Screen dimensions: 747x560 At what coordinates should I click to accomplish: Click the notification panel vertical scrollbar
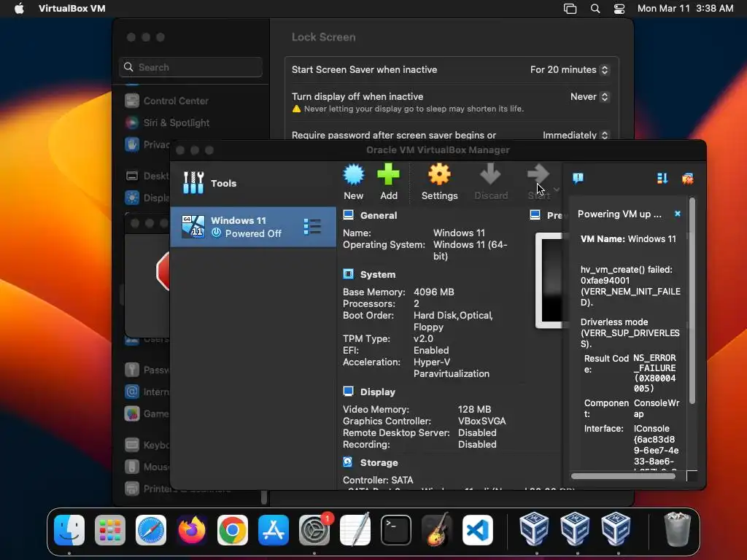click(692, 300)
